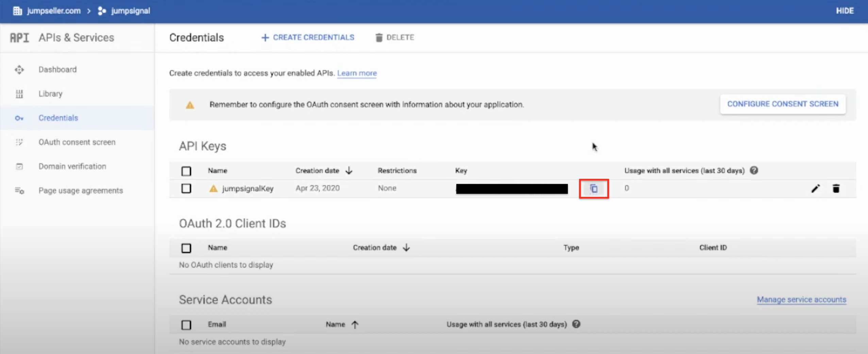Click the warning icon next to jumpsignalKey
This screenshot has width=868, height=354.
click(213, 188)
